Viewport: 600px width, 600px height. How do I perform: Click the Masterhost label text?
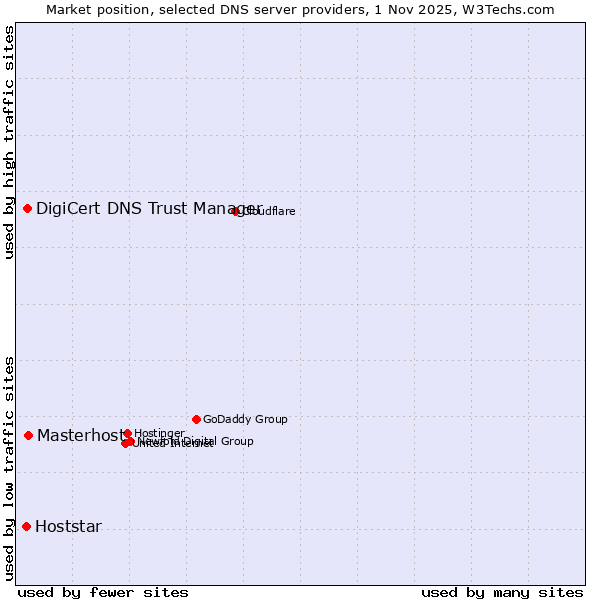point(81,435)
